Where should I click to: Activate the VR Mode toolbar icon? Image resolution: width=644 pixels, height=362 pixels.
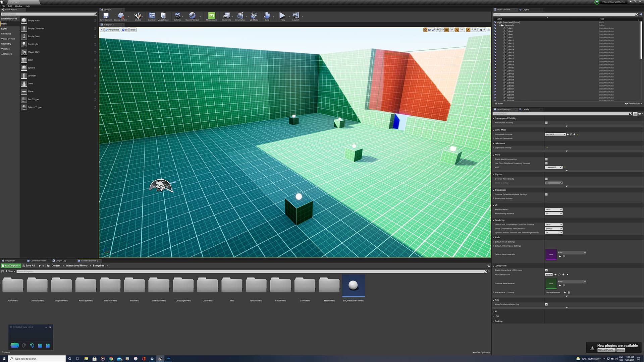(254, 16)
